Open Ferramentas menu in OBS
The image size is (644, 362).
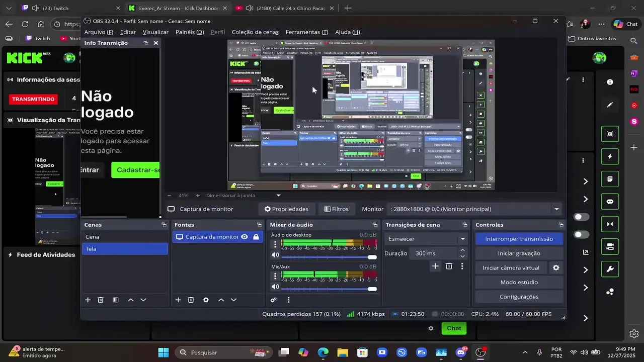[x=307, y=32]
